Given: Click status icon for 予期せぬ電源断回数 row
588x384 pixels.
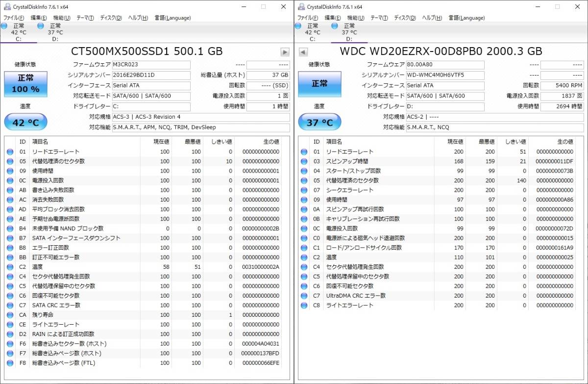Looking at the screenshot, I should click(x=10, y=219).
